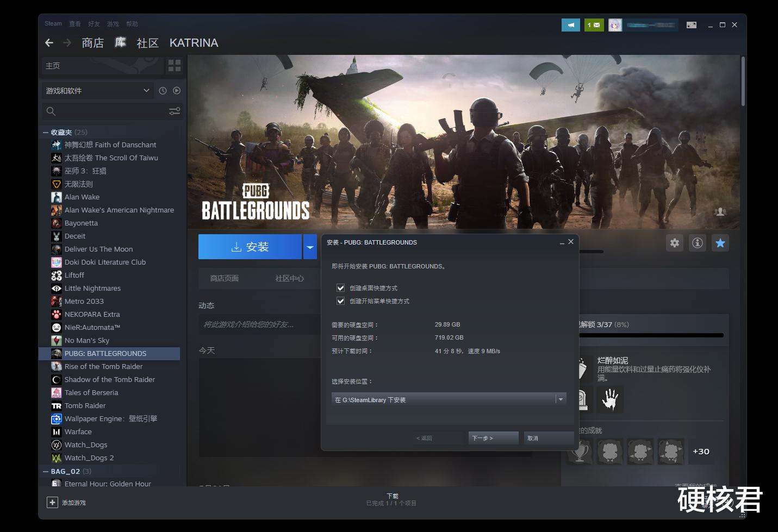Click the 返回 back button in dialog
The image size is (778, 532).
click(x=438, y=438)
